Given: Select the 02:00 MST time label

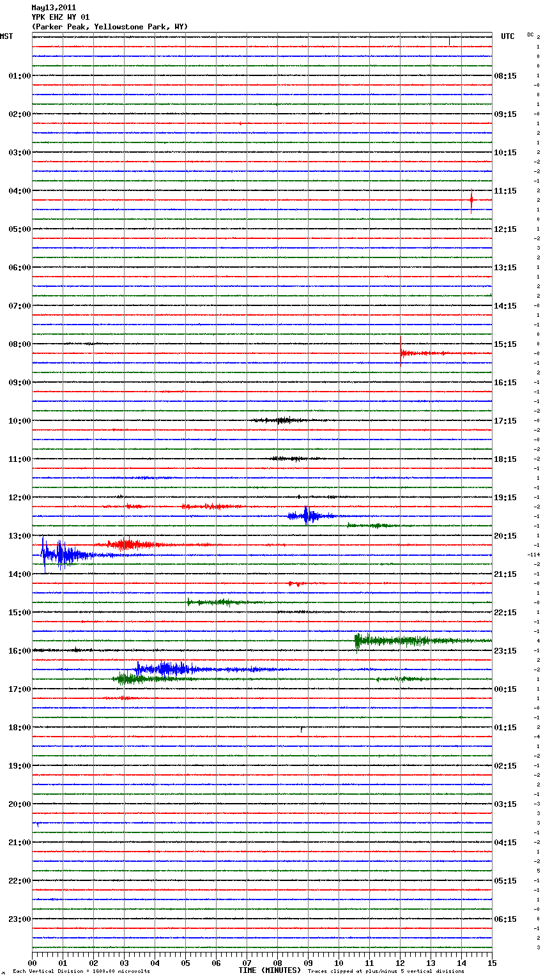Looking at the screenshot, I should pyautogui.click(x=20, y=114).
